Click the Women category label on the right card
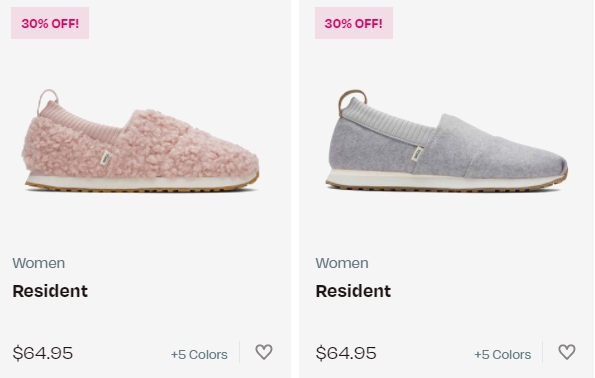 [342, 263]
